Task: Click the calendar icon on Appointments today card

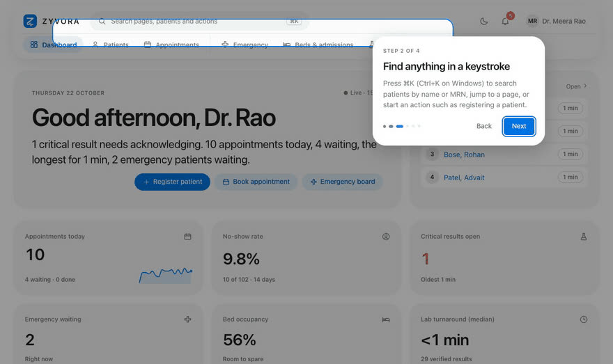Action: (187, 237)
